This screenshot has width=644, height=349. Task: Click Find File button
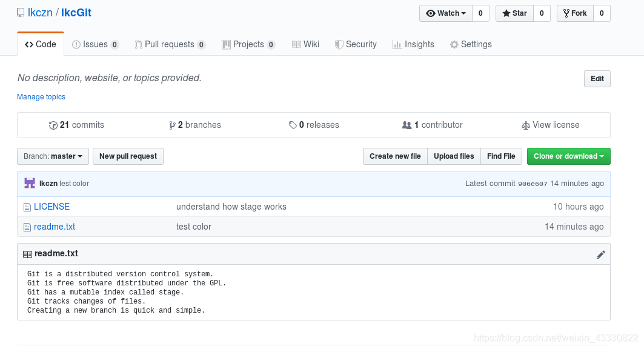(501, 156)
